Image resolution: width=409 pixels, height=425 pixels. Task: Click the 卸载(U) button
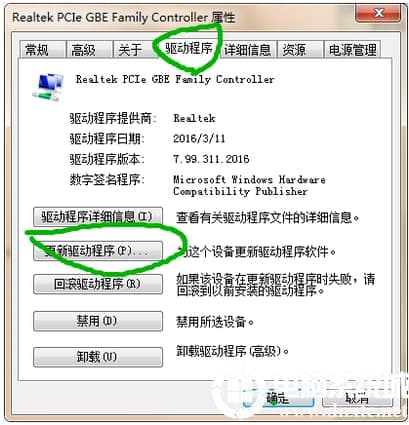point(98,357)
